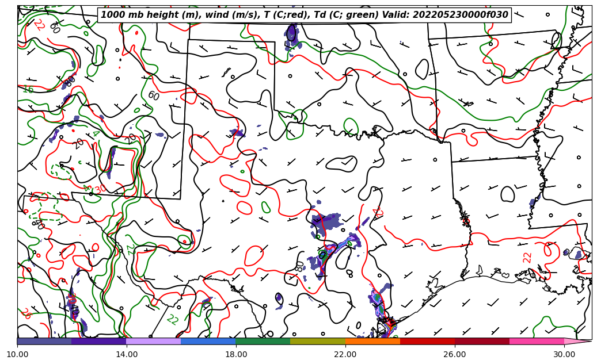Image resolution: width=597 pixels, height=364 pixels.
Task: Click the 14.00 colorbar tick label
Action: [x=127, y=354]
